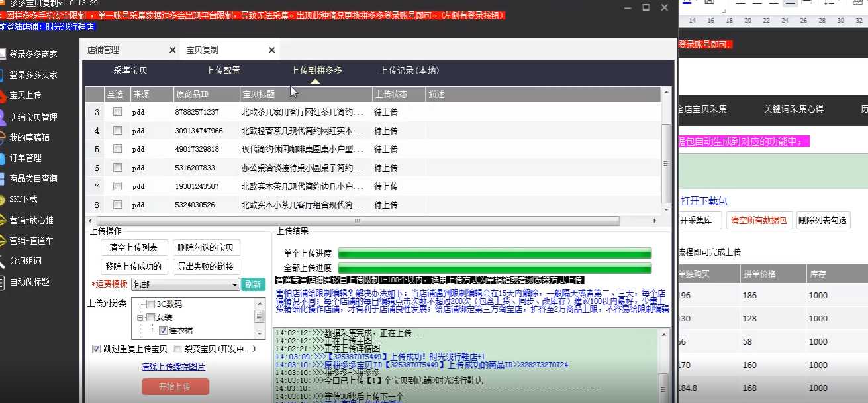
Task: Click the 营销-直通车 sidebar icon
Action: 2,241
